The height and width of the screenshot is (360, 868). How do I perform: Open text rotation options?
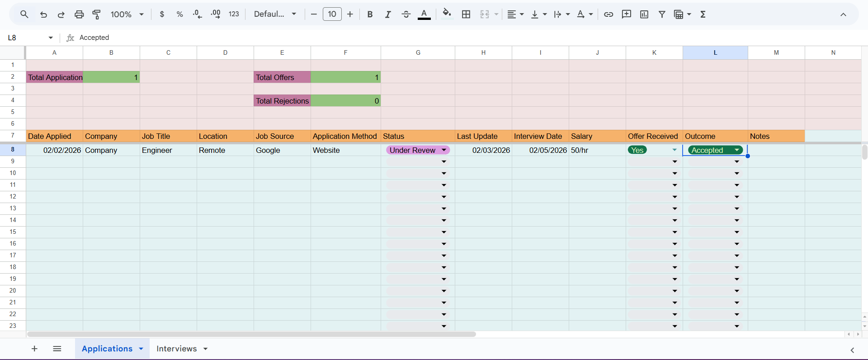point(585,14)
